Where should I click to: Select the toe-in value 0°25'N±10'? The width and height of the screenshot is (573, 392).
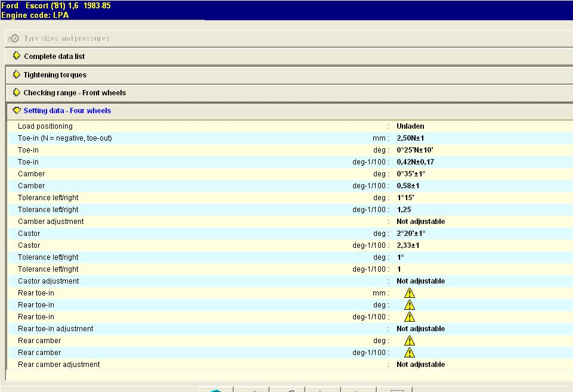(415, 150)
